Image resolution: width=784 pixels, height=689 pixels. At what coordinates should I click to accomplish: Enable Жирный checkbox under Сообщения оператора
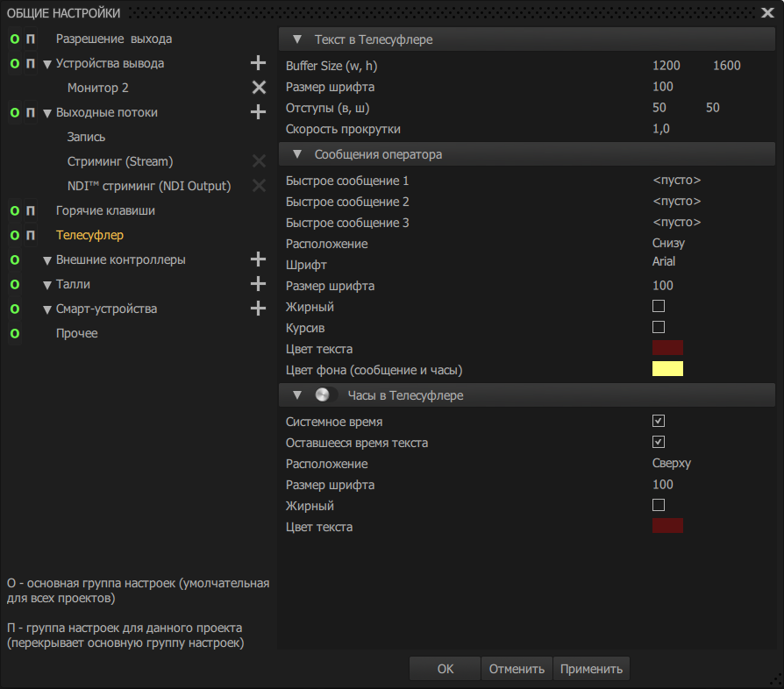tap(659, 307)
